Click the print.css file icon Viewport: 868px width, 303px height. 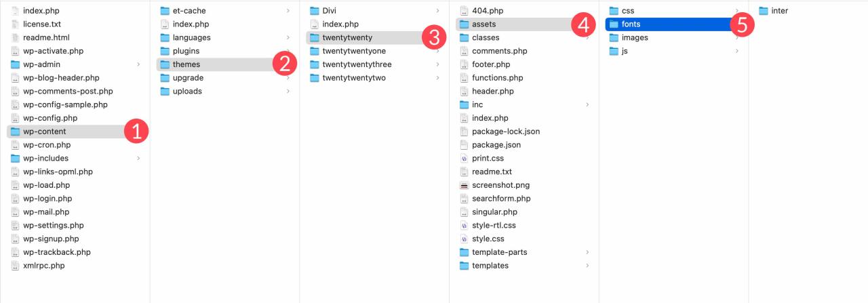pos(465,158)
